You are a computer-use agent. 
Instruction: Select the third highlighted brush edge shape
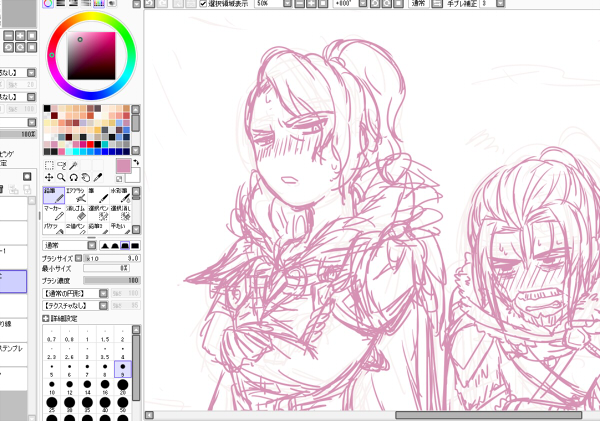point(125,246)
